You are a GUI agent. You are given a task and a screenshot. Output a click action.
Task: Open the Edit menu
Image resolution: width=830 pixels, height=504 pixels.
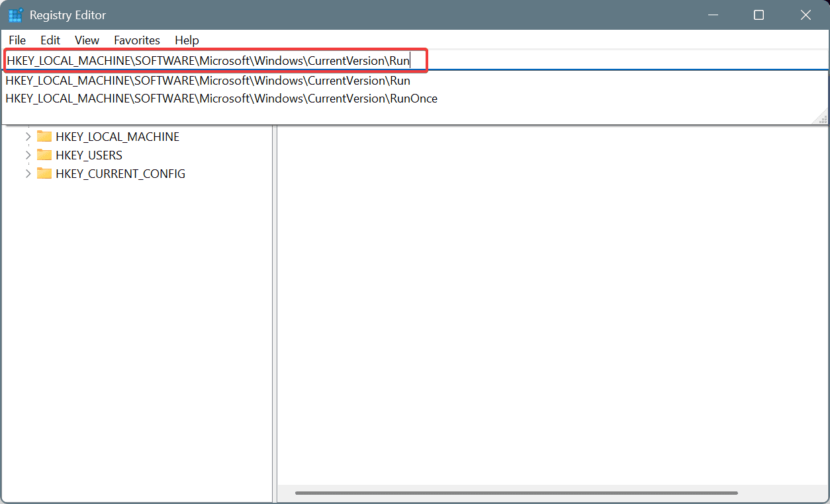pos(50,40)
